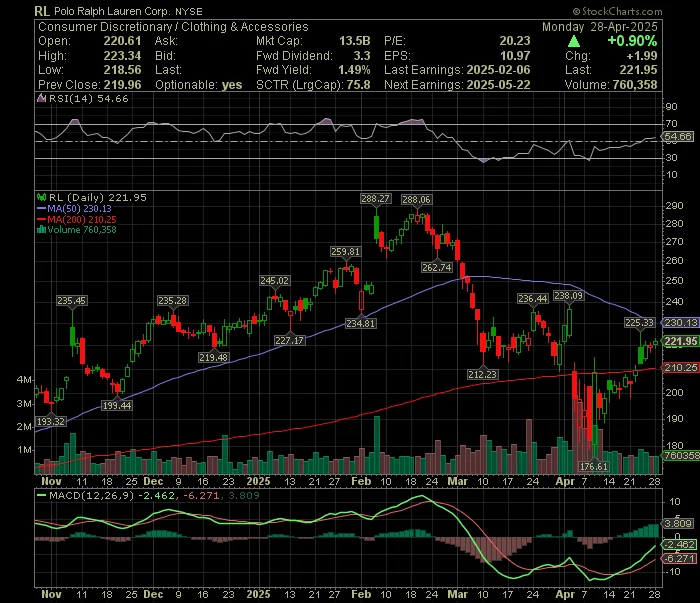The width and height of the screenshot is (700, 603).
Task: Click the 262.74 price label
Action: [437, 267]
